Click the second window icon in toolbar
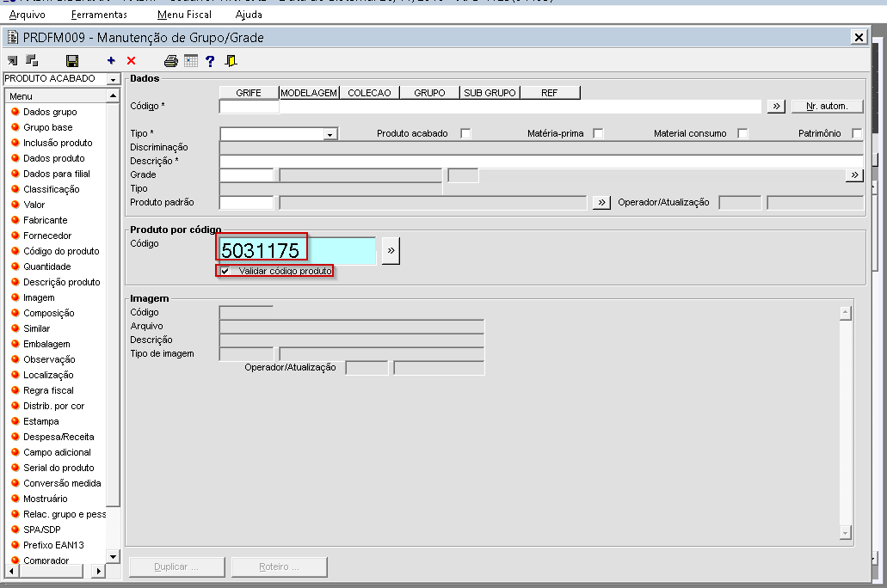Screen dimensions: 887x588 coord(32,60)
